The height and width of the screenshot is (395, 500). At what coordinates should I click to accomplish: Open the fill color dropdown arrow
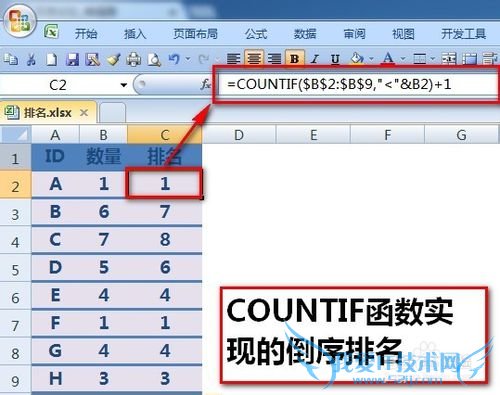371,59
